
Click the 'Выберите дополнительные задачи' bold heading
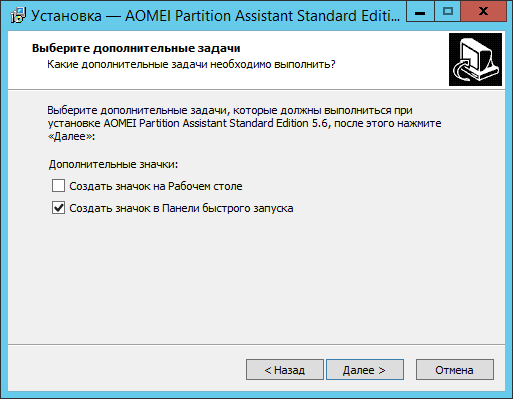[x=136, y=48]
